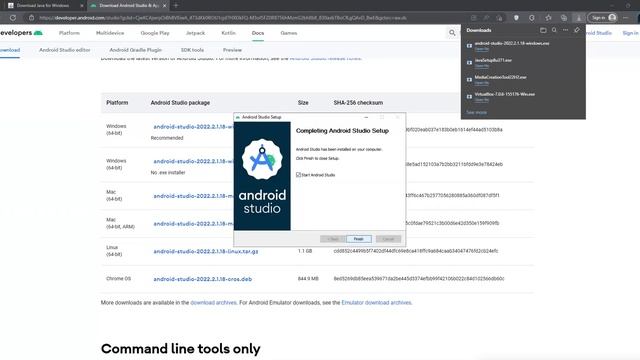The height and width of the screenshot is (360, 640).
Task: Click the Android Developers logo
Action: coord(21,33)
